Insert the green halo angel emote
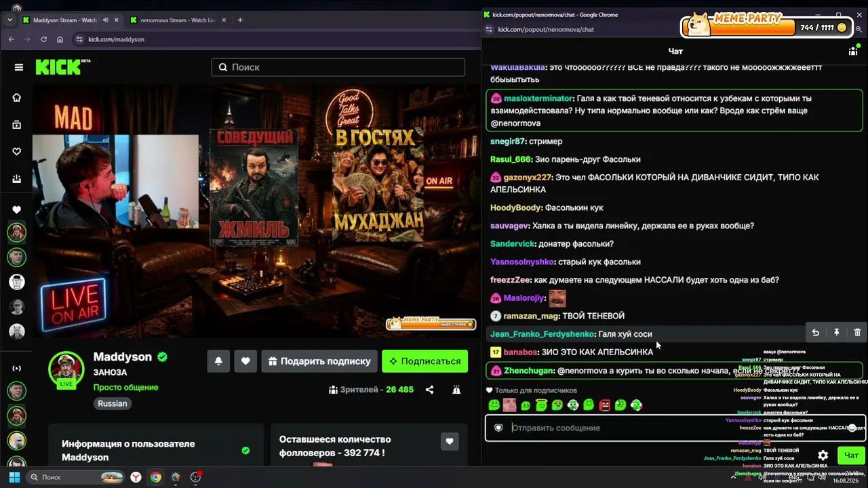Image resolution: width=868 pixels, height=488 pixels. pos(541,405)
